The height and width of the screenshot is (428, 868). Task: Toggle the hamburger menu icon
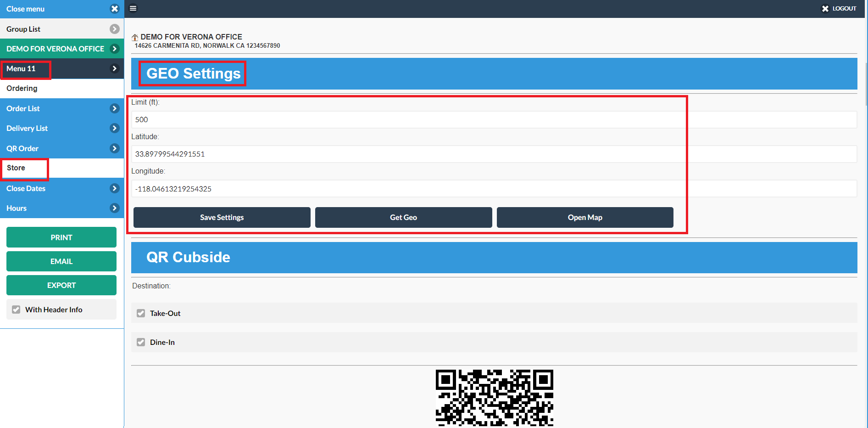point(133,8)
